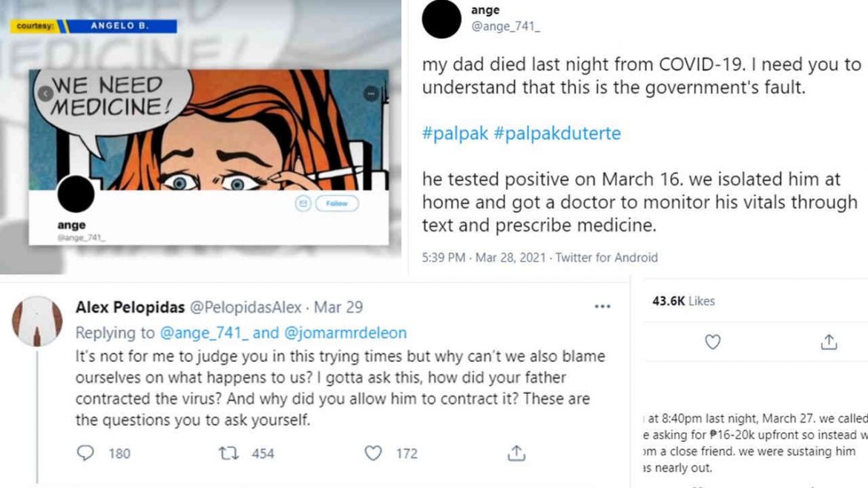This screenshot has width=868, height=488.
Task: Follow the ange profile
Action: click(x=337, y=203)
